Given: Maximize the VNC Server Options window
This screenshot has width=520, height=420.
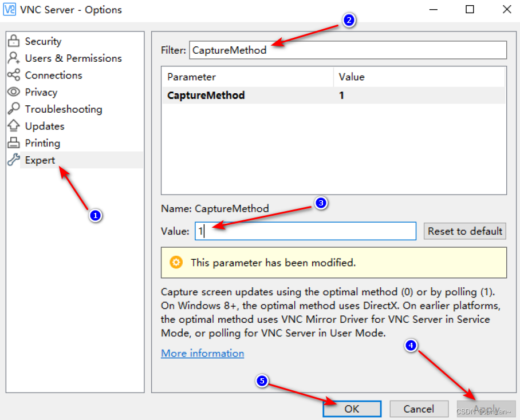Looking at the screenshot, I should (470, 9).
